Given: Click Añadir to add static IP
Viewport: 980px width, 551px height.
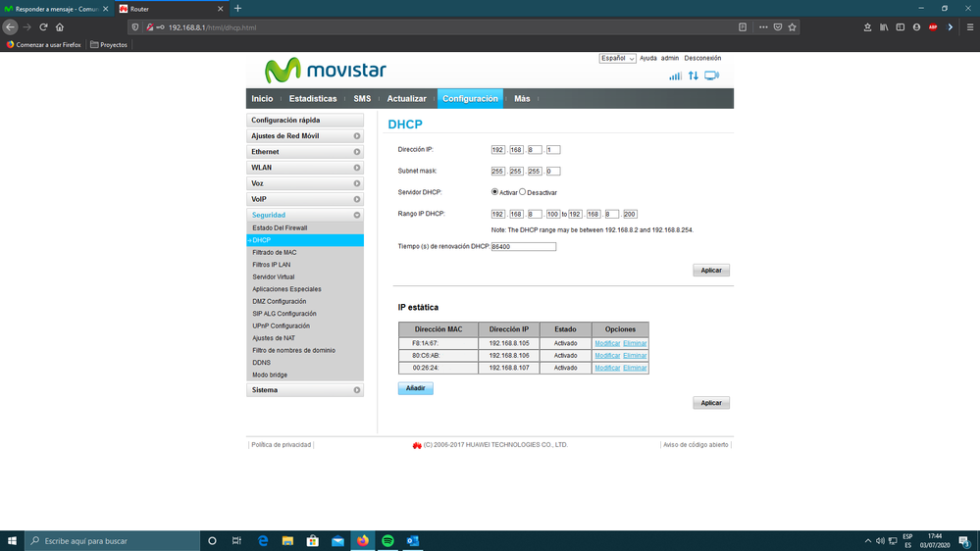Looking at the screenshot, I should click(416, 388).
